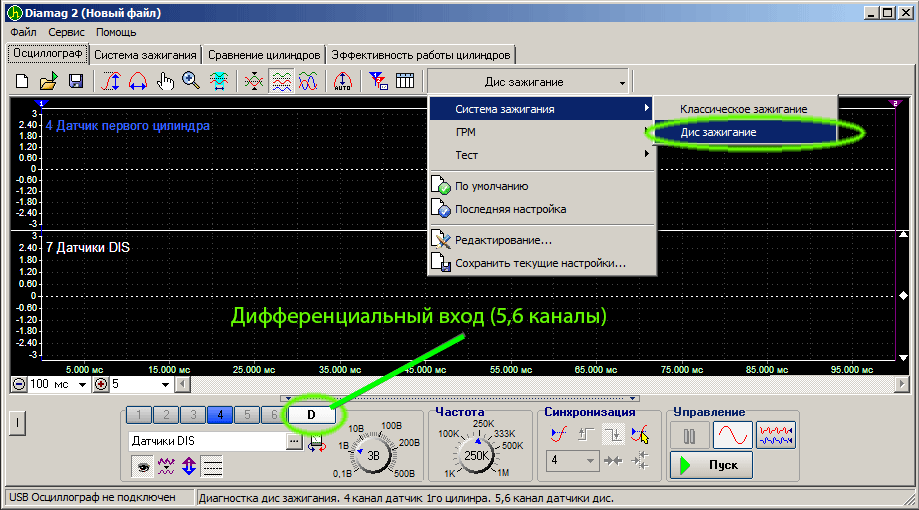Toggle the separate stacked waveforms view
The width and height of the screenshot is (919, 510).
tap(281, 81)
